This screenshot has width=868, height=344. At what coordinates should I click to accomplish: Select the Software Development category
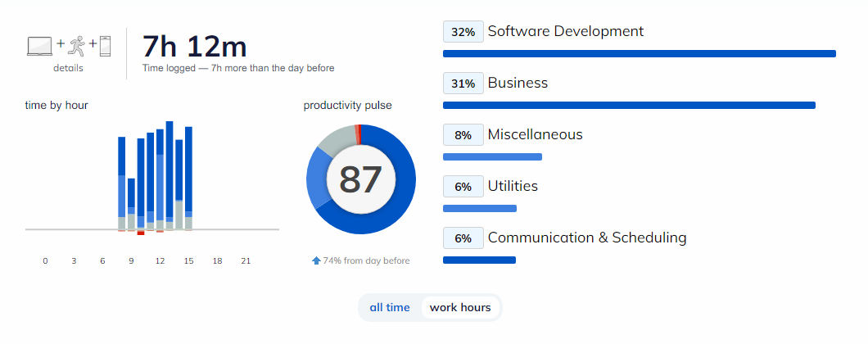565,31
